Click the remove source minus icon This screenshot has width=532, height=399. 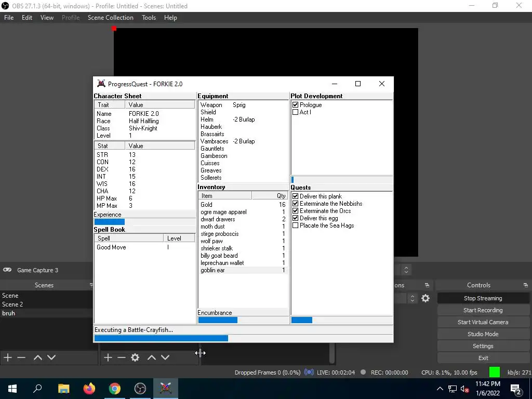tap(122, 357)
